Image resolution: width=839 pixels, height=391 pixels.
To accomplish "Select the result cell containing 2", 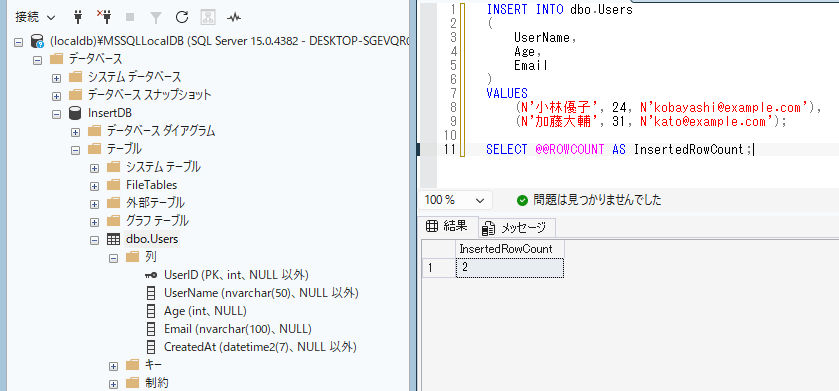I will pos(509,268).
